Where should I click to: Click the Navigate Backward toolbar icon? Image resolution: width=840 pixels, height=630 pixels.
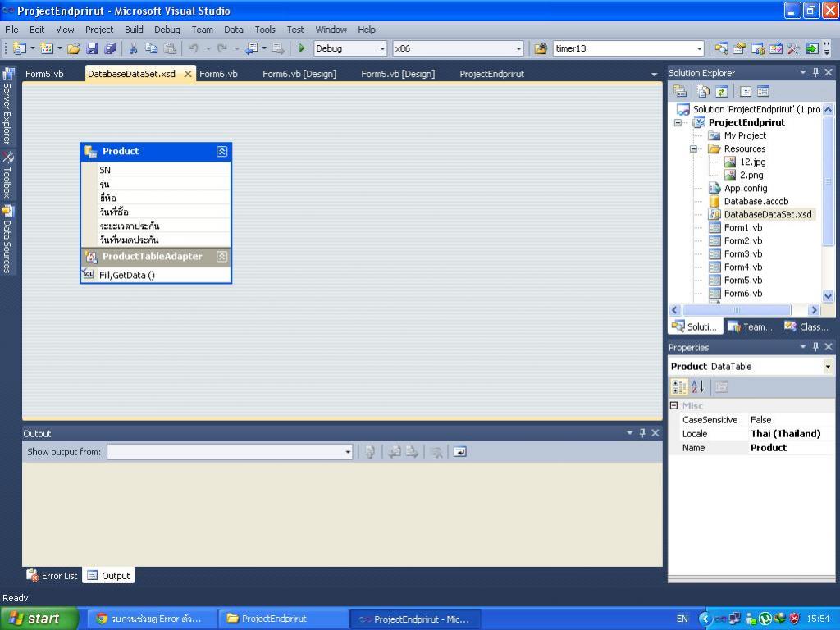252,48
